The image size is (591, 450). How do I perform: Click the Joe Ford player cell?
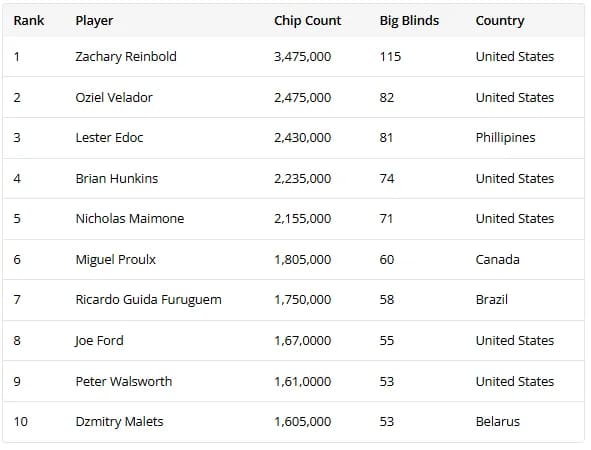point(99,341)
